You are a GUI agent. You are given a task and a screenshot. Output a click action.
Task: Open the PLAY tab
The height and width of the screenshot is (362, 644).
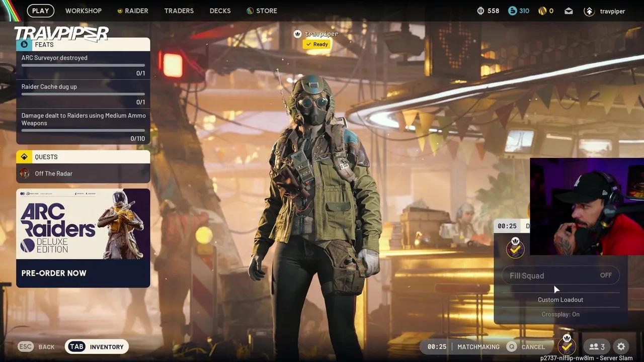[x=41, y=11]
